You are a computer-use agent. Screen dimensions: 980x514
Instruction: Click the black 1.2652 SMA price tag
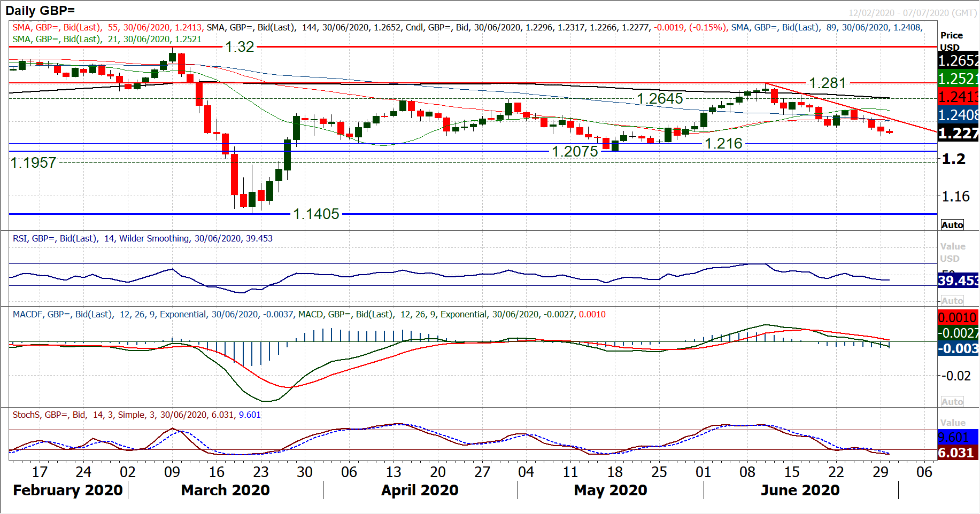958,61
